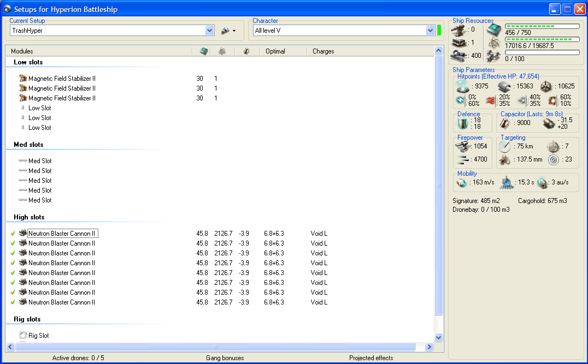Open the Gang bonuses panel
Screen dimensions: 588x364
(225, 358)
